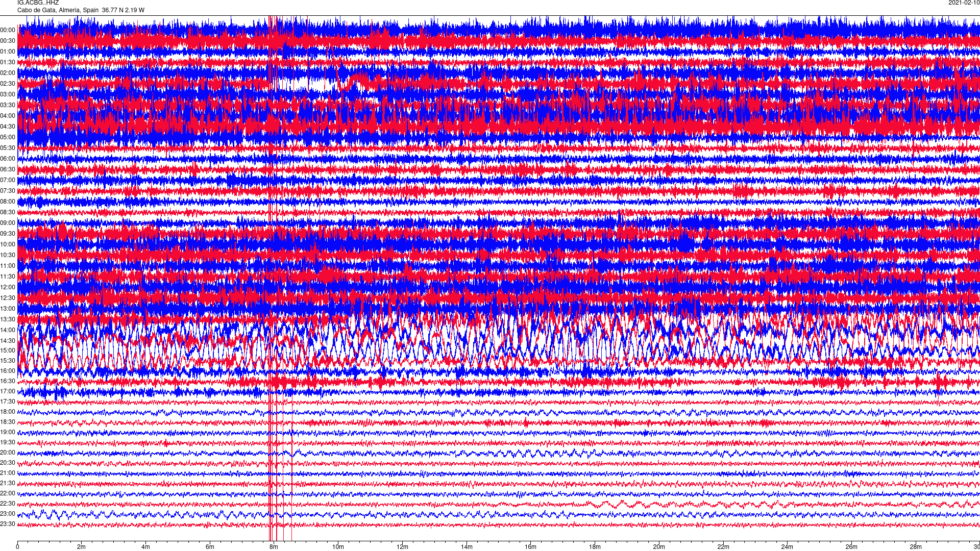Select the 02:00 trace time label
This screenshot has width=980, height=551.
[x=8, y=73]
